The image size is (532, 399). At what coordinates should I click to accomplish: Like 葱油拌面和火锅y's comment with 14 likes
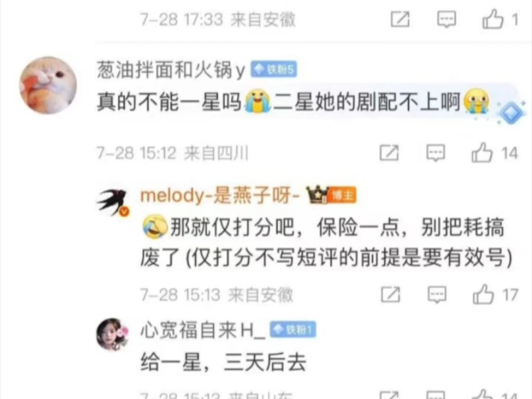click(482, 153)
